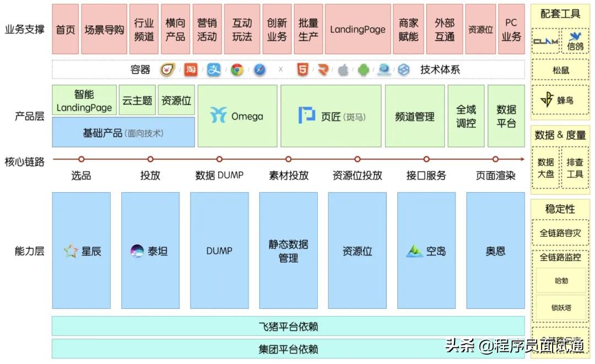Image resolution: width=595 pixels, height=364 pixels.
Task: Select the Chrome browser icon in 技术体系 row
Action: click(x=238, y=69)
